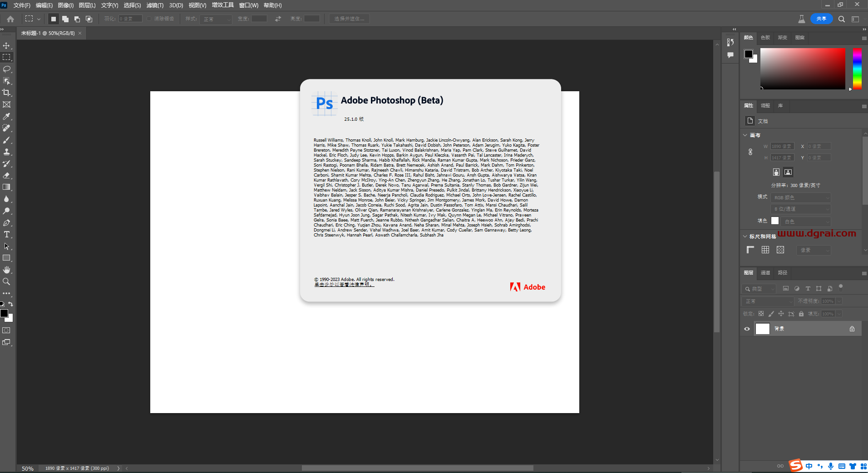Toggle lock transparent pixels icon
This screenshot has width=868, height=473.
pyautogui.click(x=761, y=314)
